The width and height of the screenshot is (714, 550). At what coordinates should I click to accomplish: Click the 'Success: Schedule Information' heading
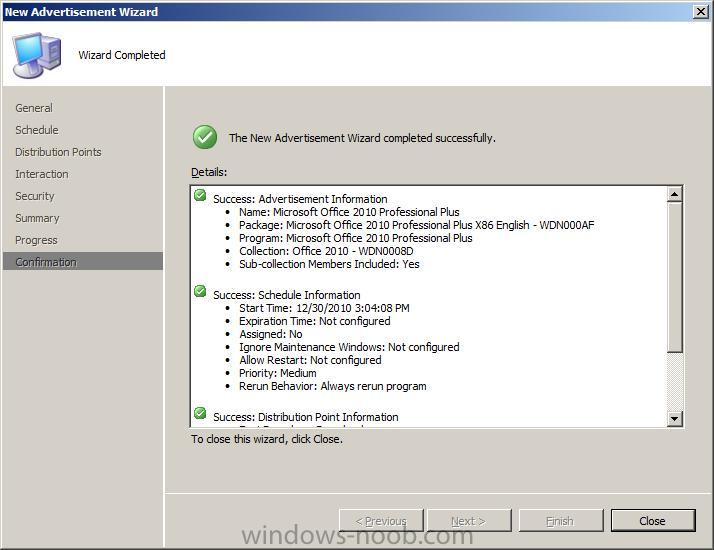click(x=286, y=295)
